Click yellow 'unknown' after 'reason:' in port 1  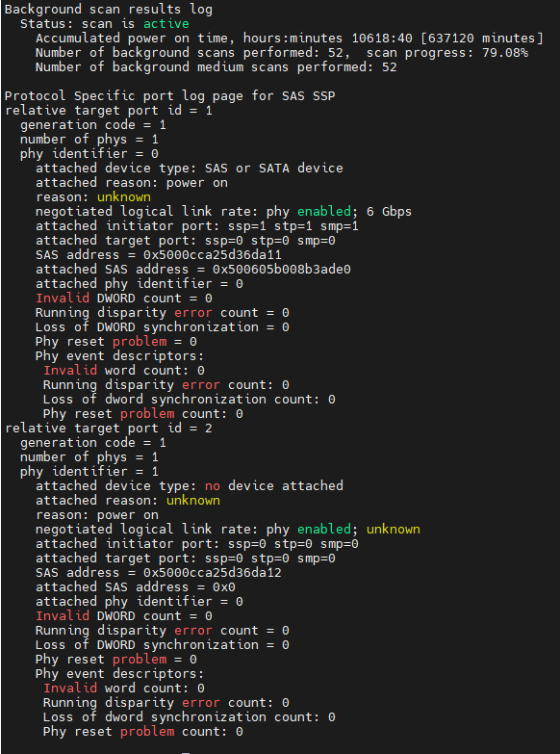pyautogui.click(x=124, y=196)
